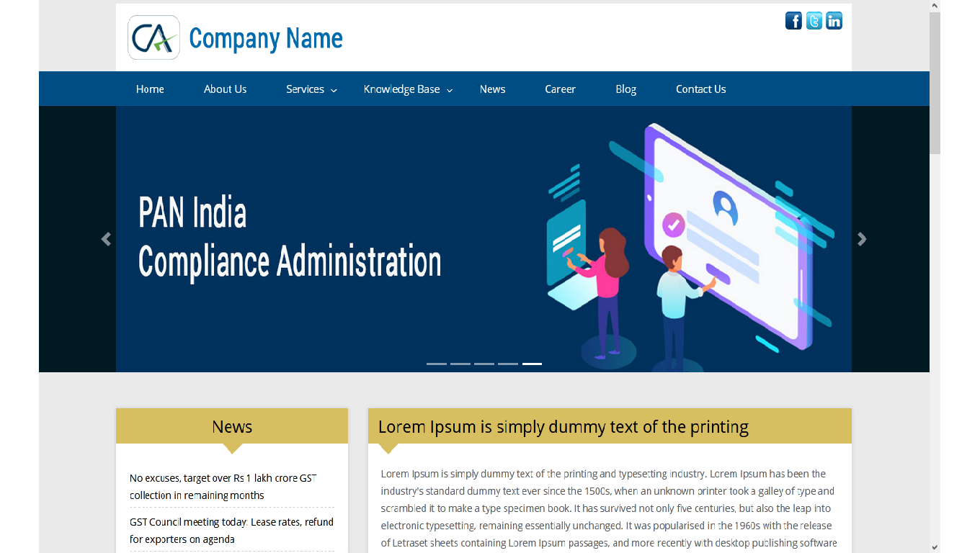Select the first carousel slide indicator
Viewport: 980px width, 553px height.
coord(437,364)
